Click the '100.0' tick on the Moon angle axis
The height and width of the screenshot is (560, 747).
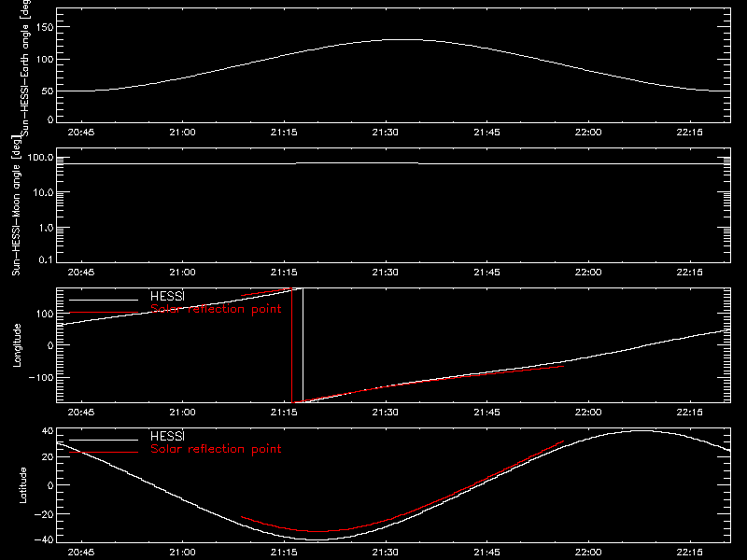pos(40,158)
